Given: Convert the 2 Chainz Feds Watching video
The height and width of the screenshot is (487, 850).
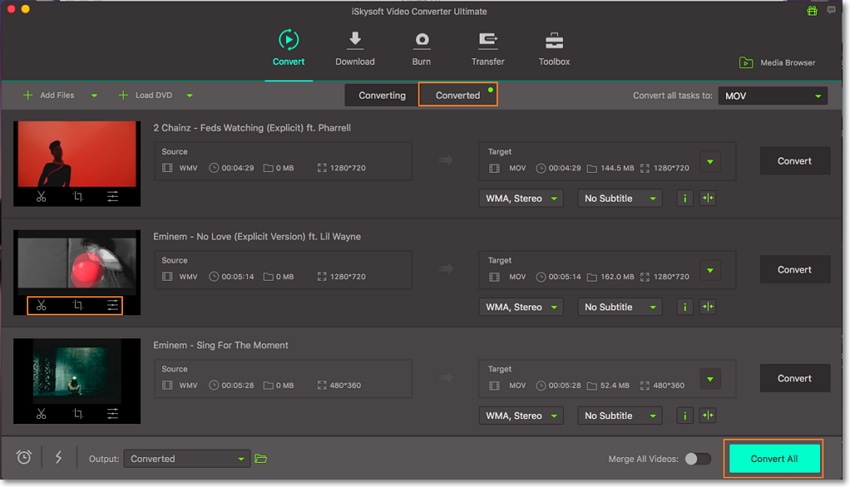Looking at the screenshot, I should [794, 161].
